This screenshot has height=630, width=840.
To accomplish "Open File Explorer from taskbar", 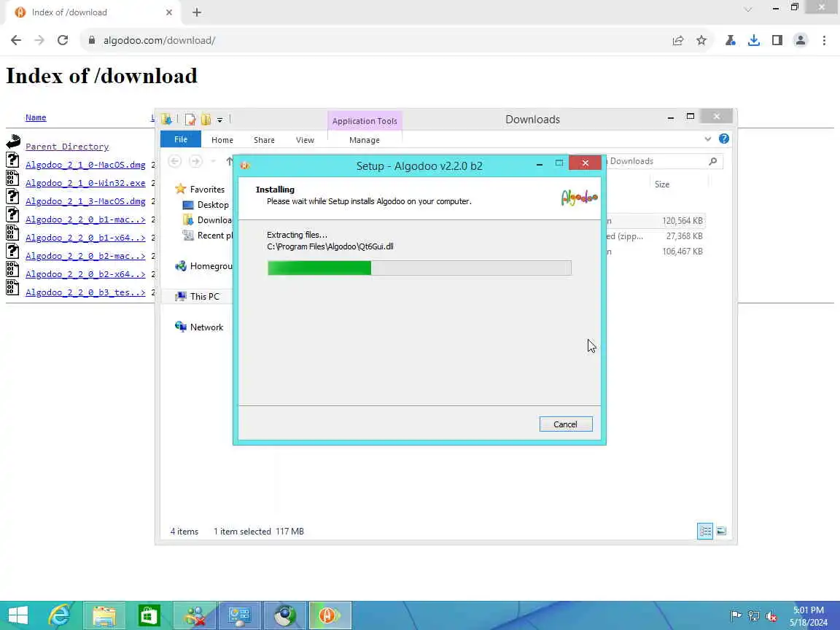I will pos(104,615).
